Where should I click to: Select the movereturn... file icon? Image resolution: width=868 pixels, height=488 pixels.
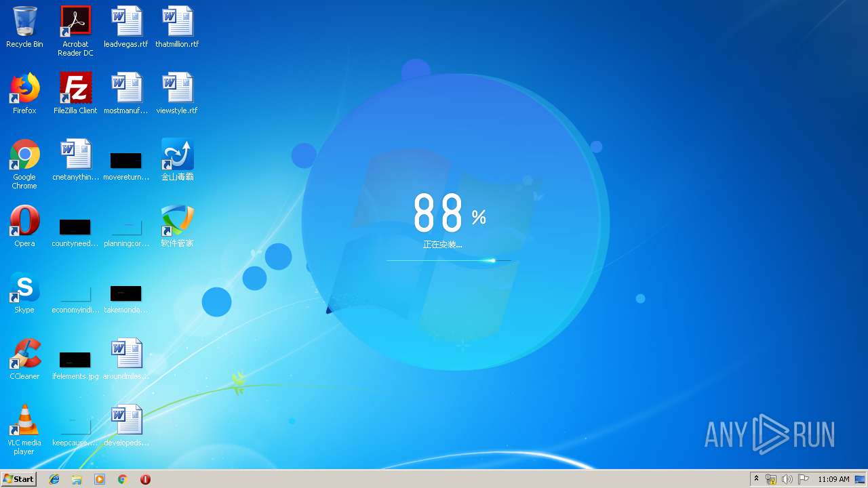click(x=126, y=166)
